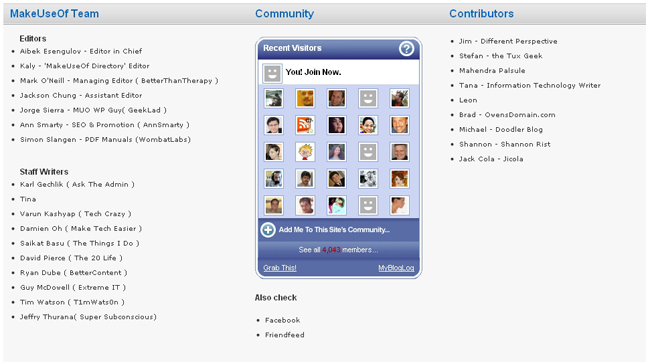Open Aibek Esengulov - Editor in Chief

tap(81, 51)
